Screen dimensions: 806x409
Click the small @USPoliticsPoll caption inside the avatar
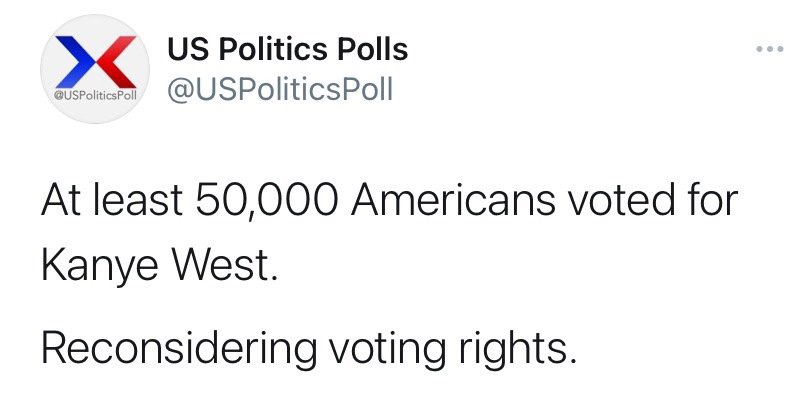[95, 96]
